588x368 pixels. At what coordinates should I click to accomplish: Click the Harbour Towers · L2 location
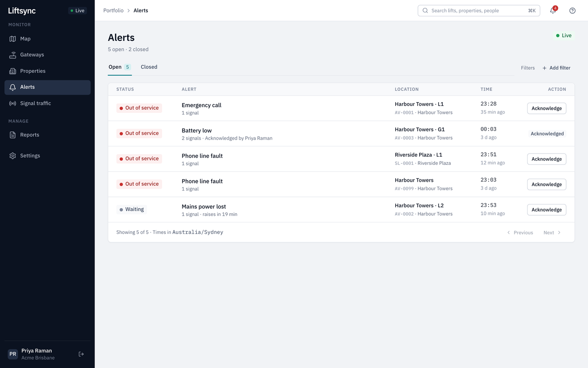pos(419,206)
